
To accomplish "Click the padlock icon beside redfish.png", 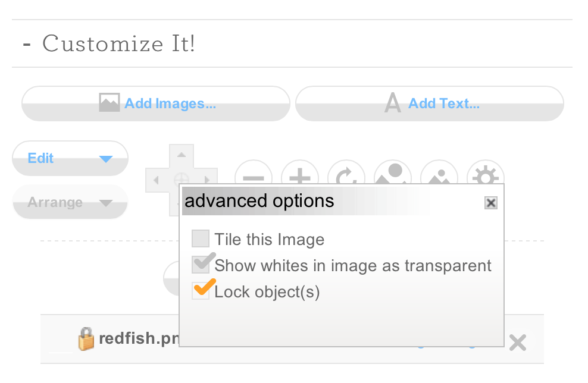I will click(86, 339).
